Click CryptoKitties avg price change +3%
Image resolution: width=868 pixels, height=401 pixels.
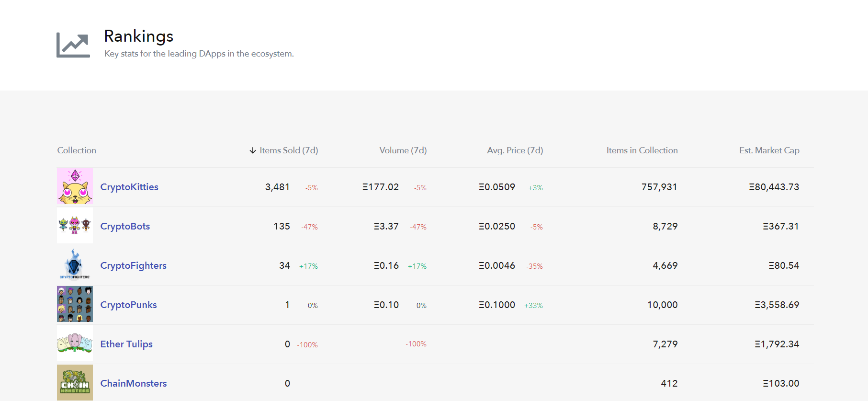click(x=536, y=188)
